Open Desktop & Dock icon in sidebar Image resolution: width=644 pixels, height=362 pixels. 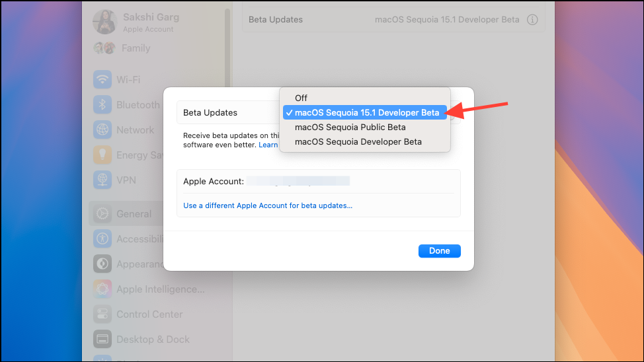pos(102,339)
